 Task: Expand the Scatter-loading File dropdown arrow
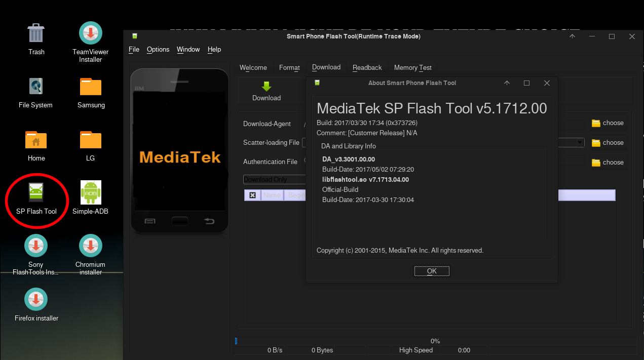(x=580, y=143)
